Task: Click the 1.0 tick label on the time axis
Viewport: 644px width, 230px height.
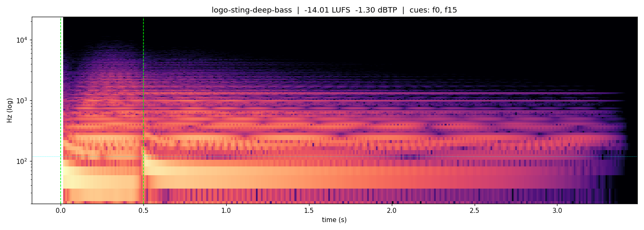Action: 226,211
